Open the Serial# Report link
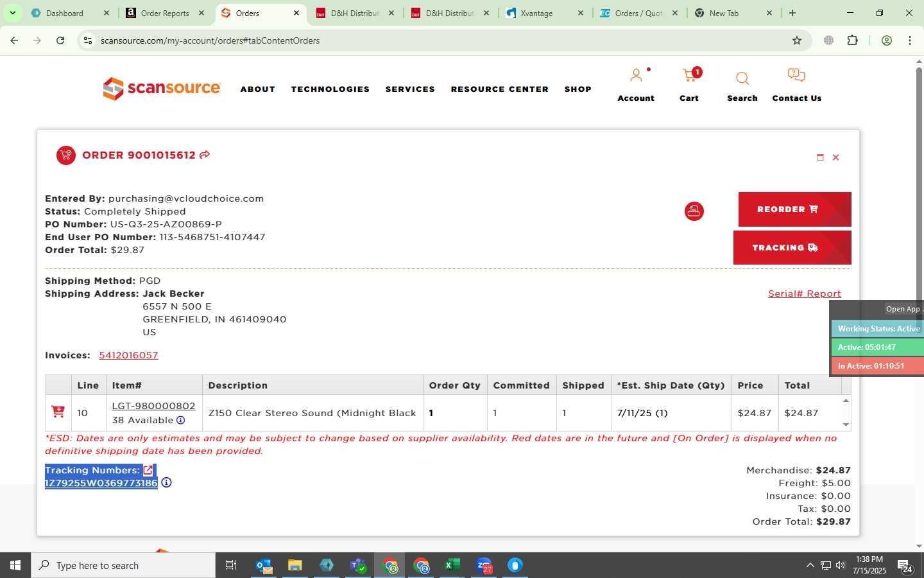The image size is (924, 578). pos(805,293)
